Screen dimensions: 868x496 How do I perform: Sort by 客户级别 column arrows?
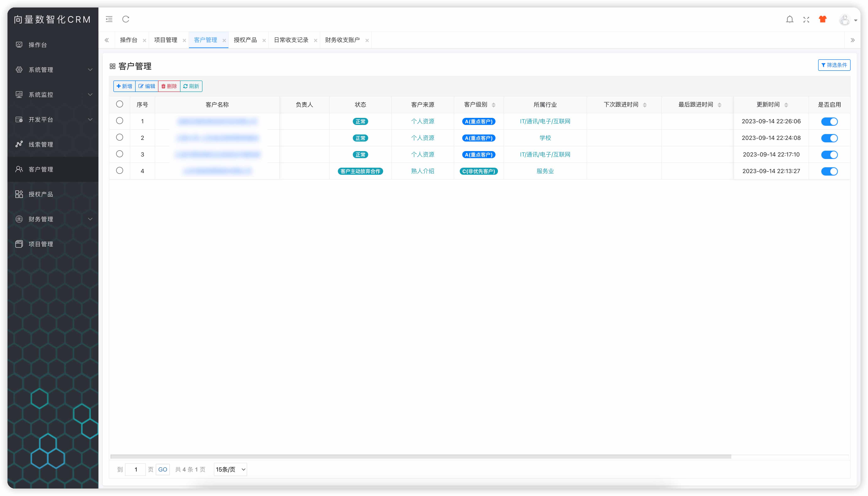[493, 105]
